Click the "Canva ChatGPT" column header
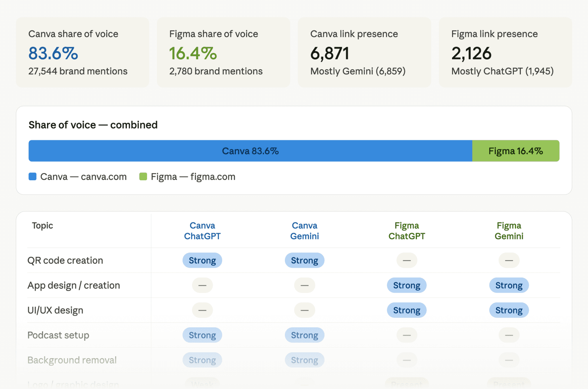 (202, 231)
